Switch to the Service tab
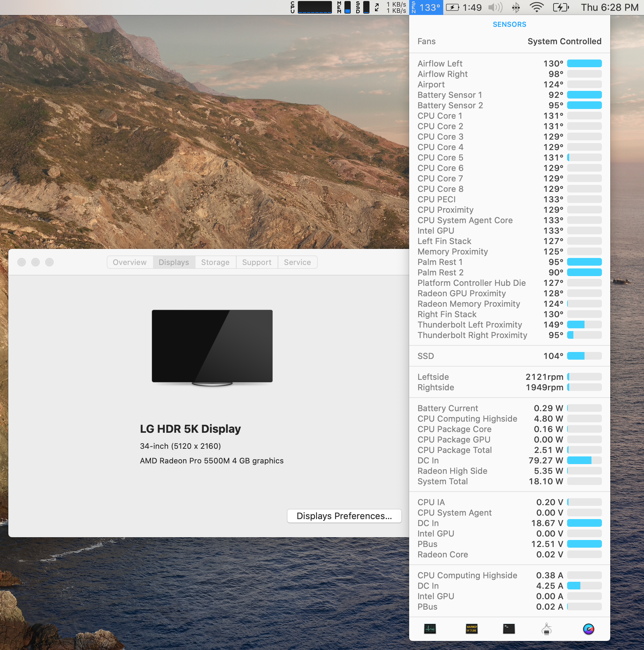 click(x=297, y=262)
